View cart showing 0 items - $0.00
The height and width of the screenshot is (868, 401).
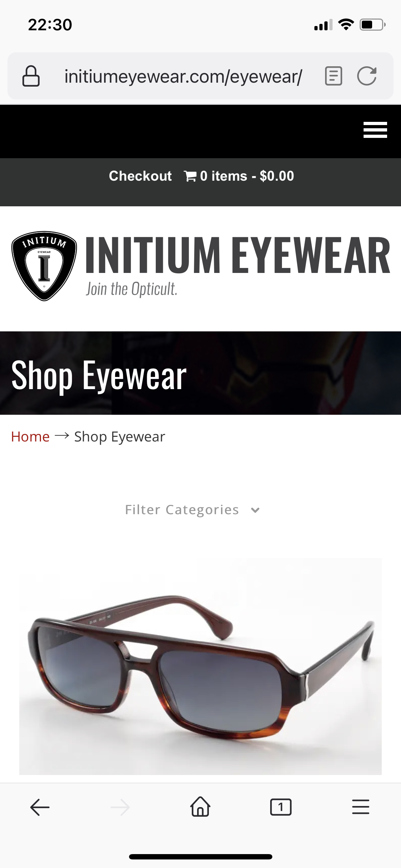[x=239, y=176]
